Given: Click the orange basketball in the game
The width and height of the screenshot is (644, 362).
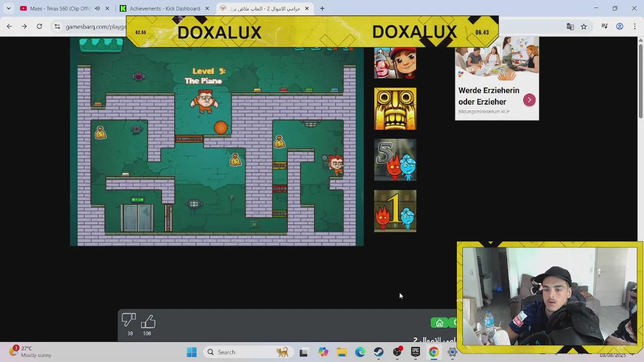Looking at the screenshot, I should (x=221, y=128).
